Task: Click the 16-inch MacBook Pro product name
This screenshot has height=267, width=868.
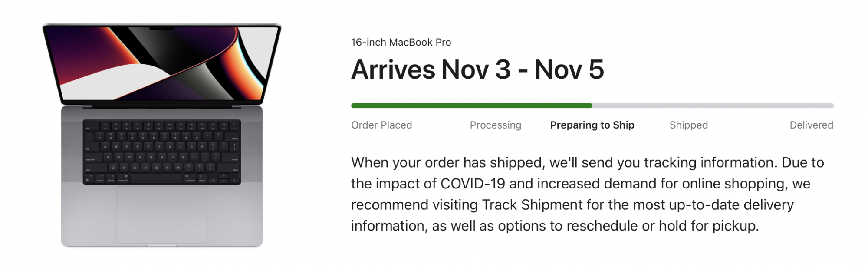Action: [401, 42]
